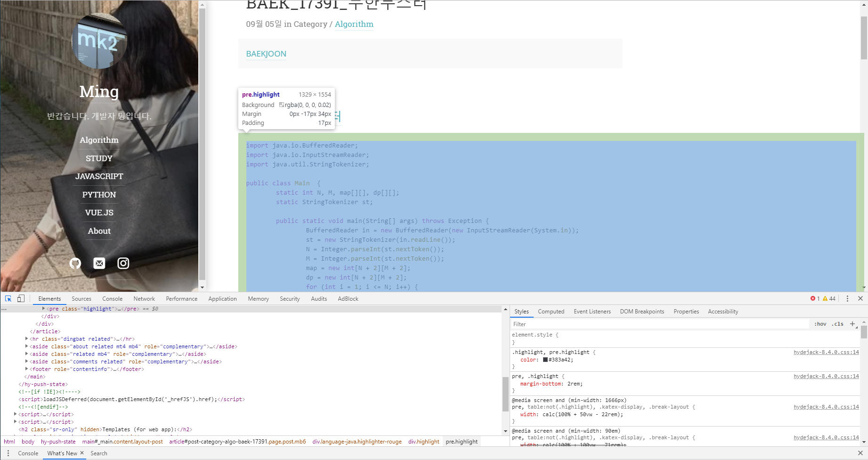Viewport: 868px width, 460px height.
Task: Click the mk2 profile avatar image
Action: tap(99, 41)
